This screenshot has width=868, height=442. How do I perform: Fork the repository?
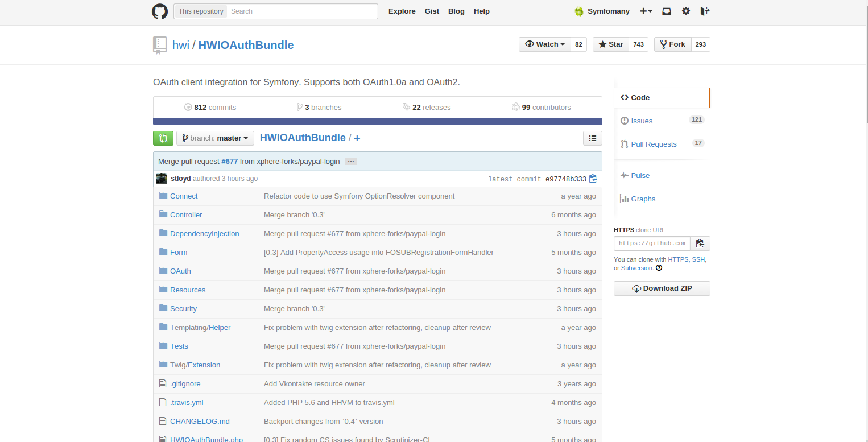(672, 44)
